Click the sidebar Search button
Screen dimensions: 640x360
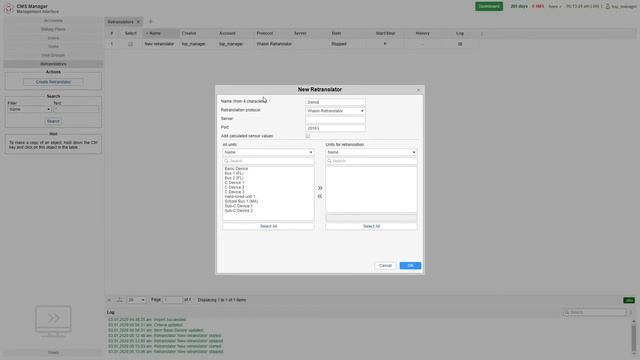point(53,121)
